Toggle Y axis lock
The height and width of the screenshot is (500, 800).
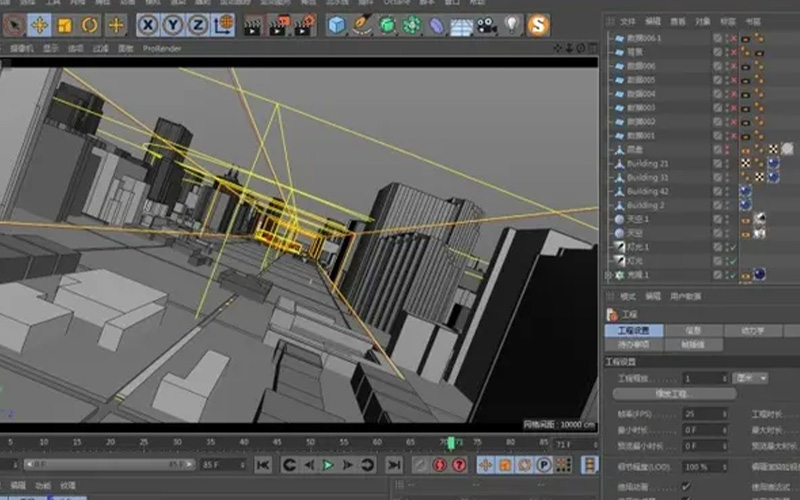pos(173,24)
